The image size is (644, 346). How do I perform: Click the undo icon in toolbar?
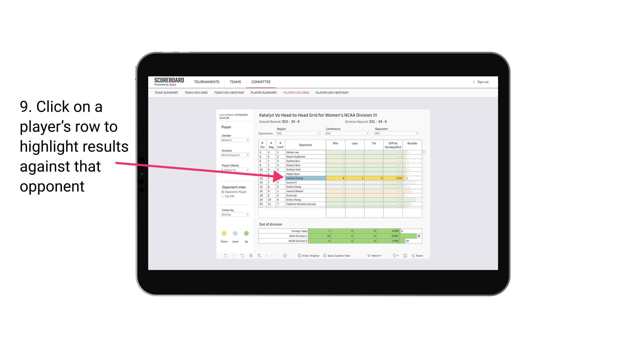coord(225,256)
